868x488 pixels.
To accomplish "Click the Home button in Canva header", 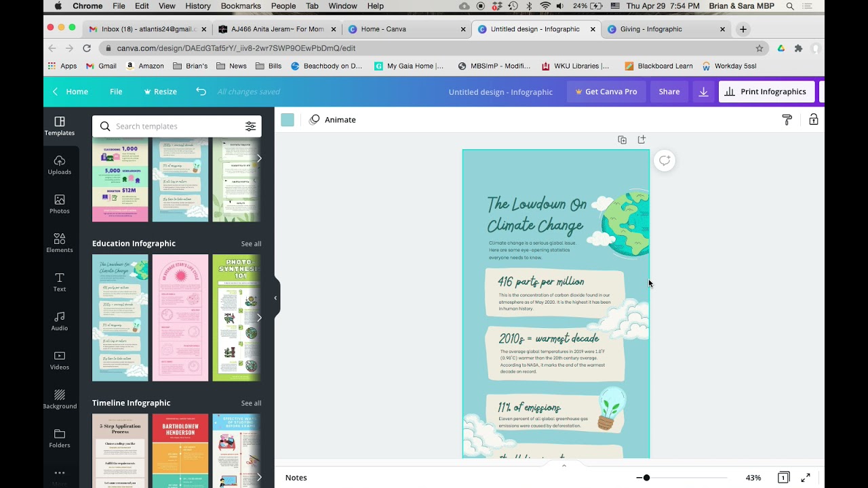I will 71,91.
